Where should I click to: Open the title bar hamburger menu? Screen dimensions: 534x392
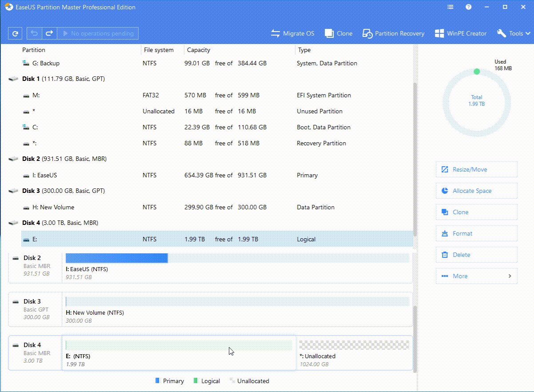(450, 7)
